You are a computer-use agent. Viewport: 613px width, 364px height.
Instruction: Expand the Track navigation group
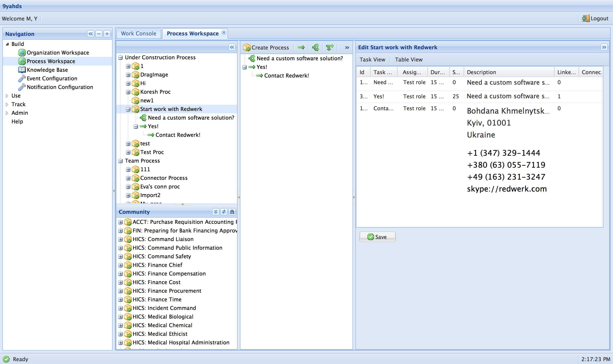click(7, 104)
